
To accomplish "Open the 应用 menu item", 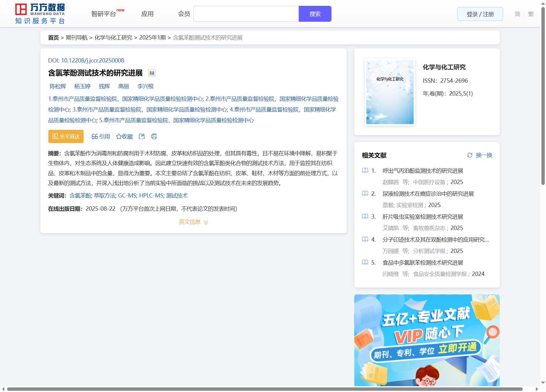I will (147, 14).
